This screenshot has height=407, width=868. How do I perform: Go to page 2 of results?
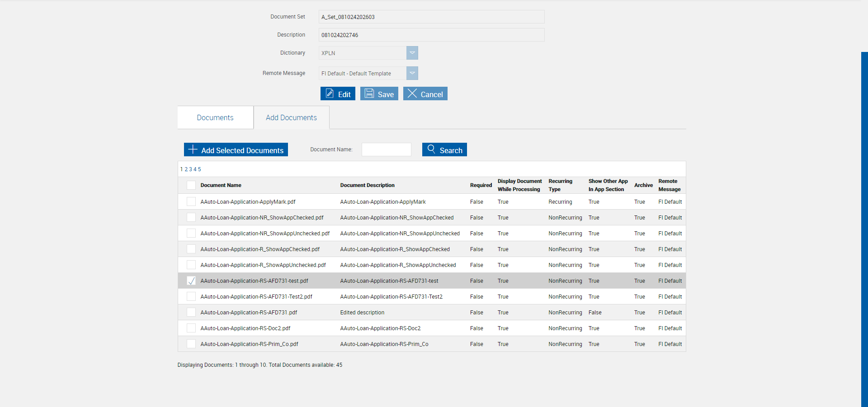pyautogui.click(x=186, y=169)
